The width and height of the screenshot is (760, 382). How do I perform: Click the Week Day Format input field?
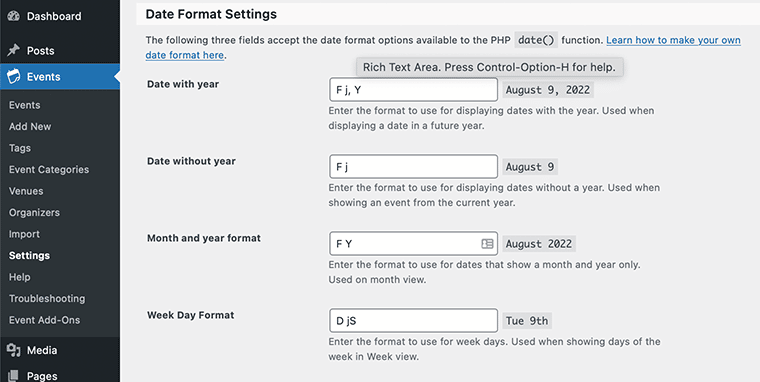tap(413, 320)
